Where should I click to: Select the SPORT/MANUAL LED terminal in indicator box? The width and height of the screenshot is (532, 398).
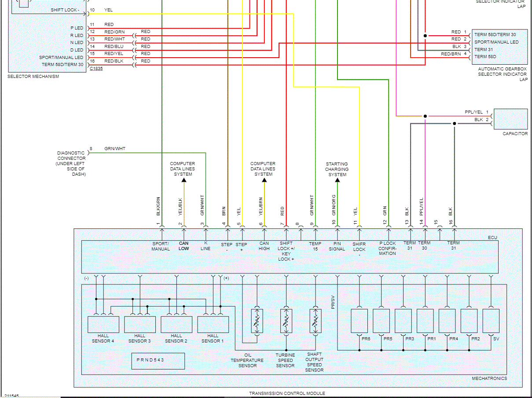tap(496, 42)
